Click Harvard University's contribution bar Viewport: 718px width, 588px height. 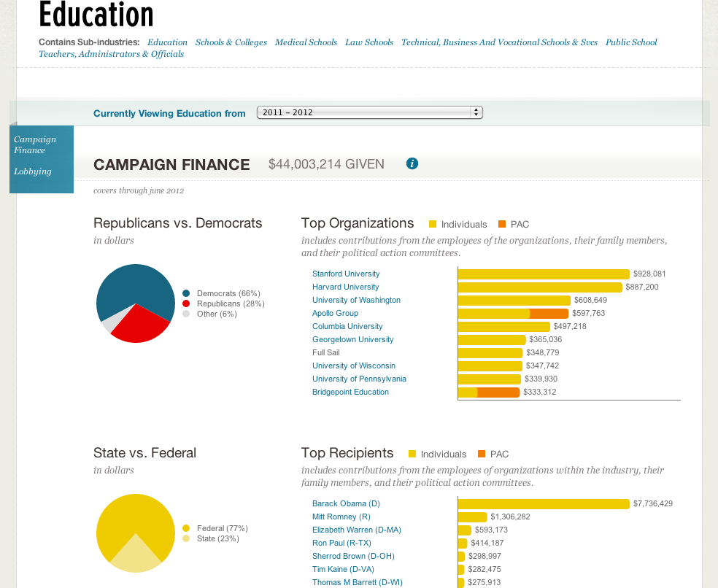[x=540, y=287]
